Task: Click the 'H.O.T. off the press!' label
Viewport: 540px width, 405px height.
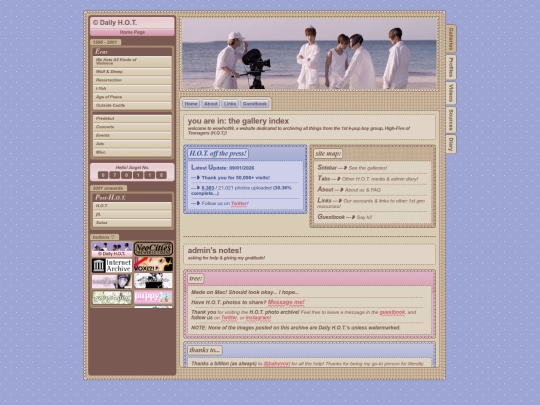Action: (x=218, y=153)
